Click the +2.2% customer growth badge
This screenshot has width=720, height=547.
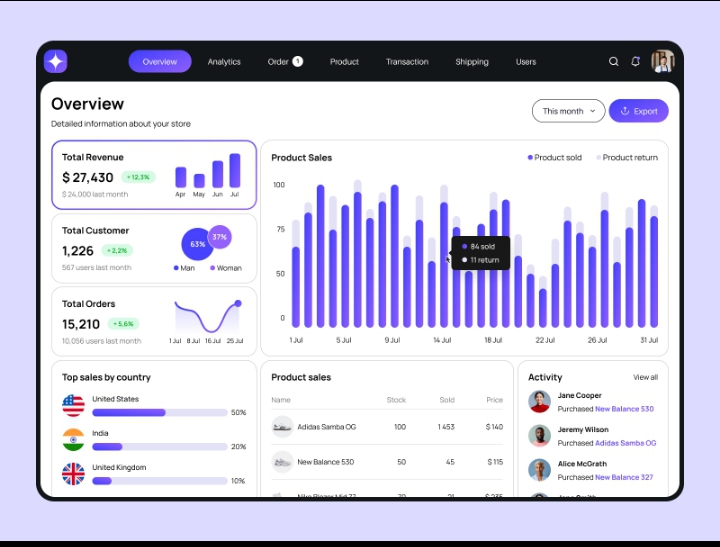pyautogui.click(x=117, y=250)
